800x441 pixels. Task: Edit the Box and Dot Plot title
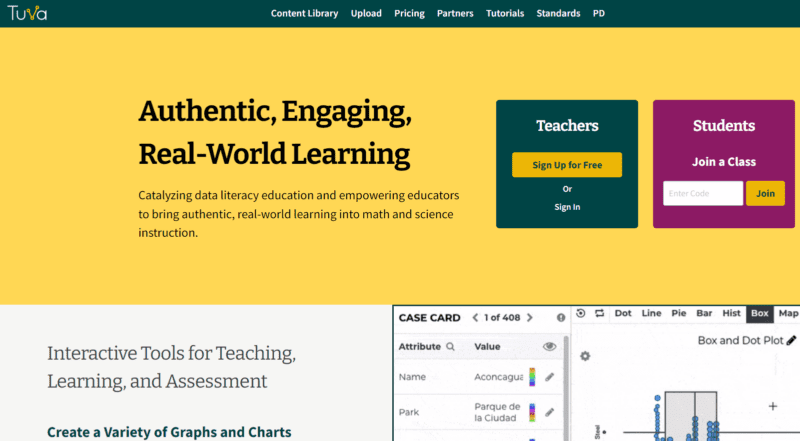(x=791, y=341)
